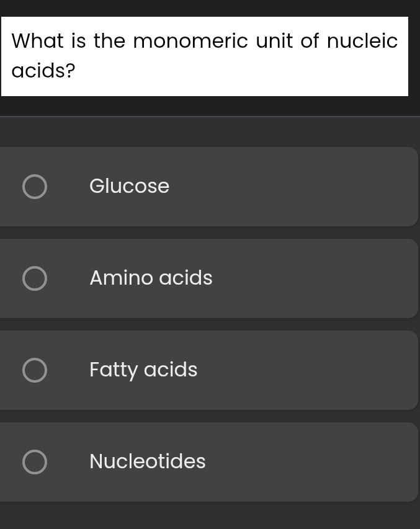Mark Amino acids as your selection
This screenshot has height=529, width=420.
pos(151,278)
